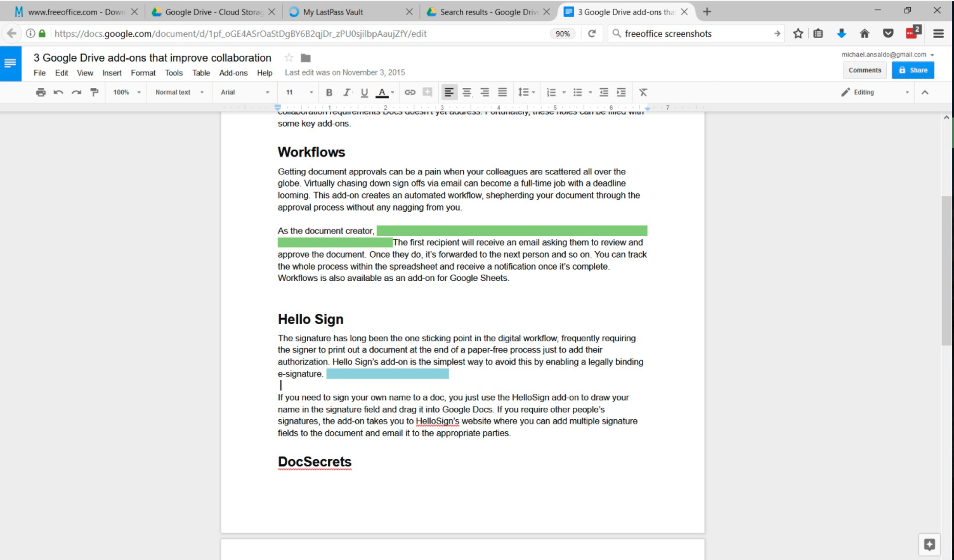Right-align the text

coord(485,93)
